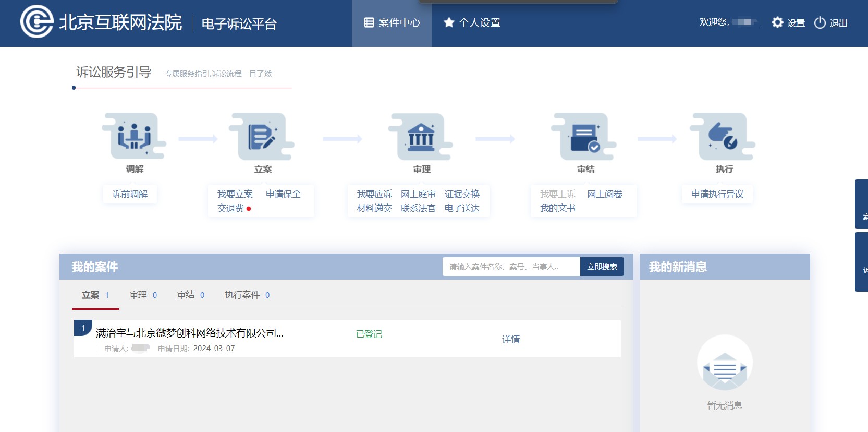Click the power icon to log out
This screenshot has width=868, height=432.
coord(820,22)
